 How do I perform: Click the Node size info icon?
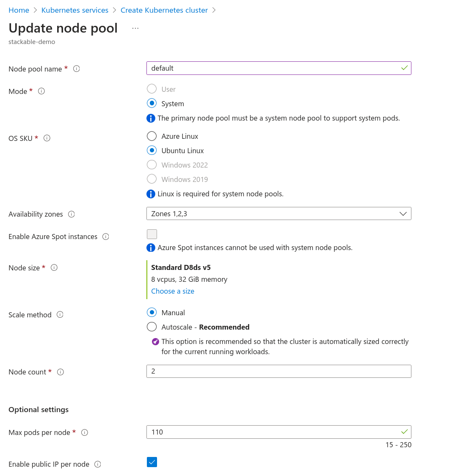[x=54, y=267]
